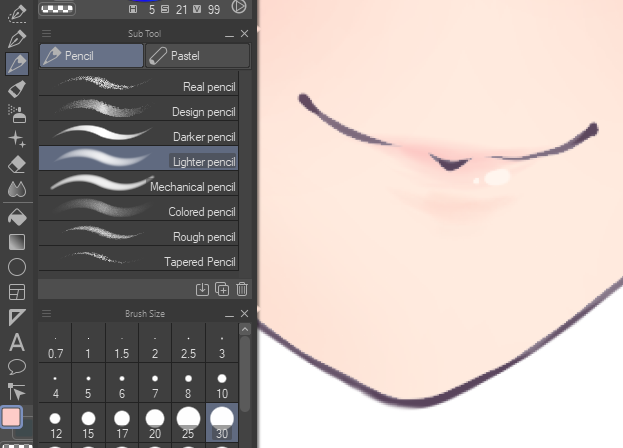623x448 pixels.
Task: Set brush size to 0.7
Action: [55, 343]
